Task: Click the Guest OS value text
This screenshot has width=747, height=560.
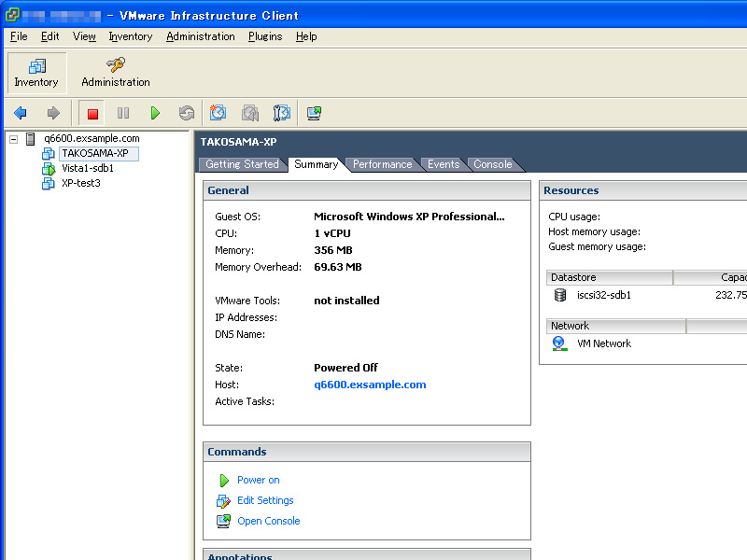Action: [x=409, y=217]
